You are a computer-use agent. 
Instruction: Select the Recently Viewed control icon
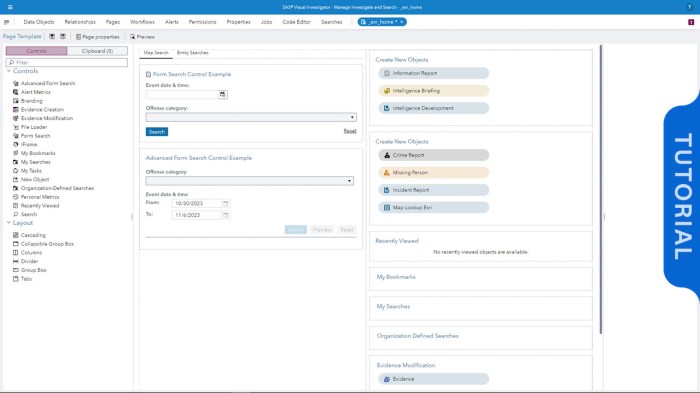click(x=16, y=206)
